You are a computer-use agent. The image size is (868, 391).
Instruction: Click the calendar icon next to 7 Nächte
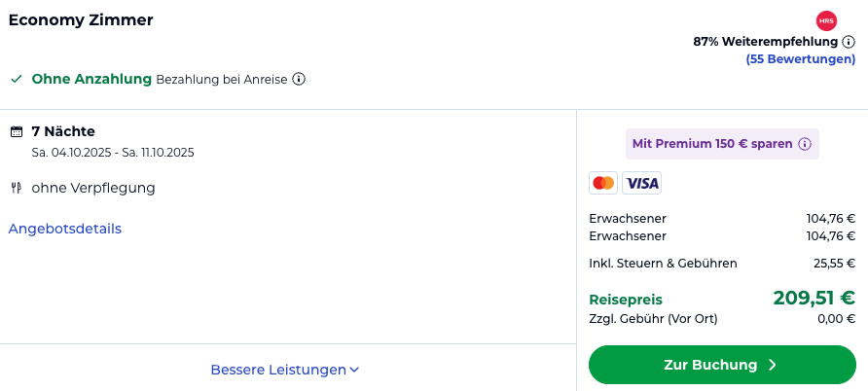(16, 131)
